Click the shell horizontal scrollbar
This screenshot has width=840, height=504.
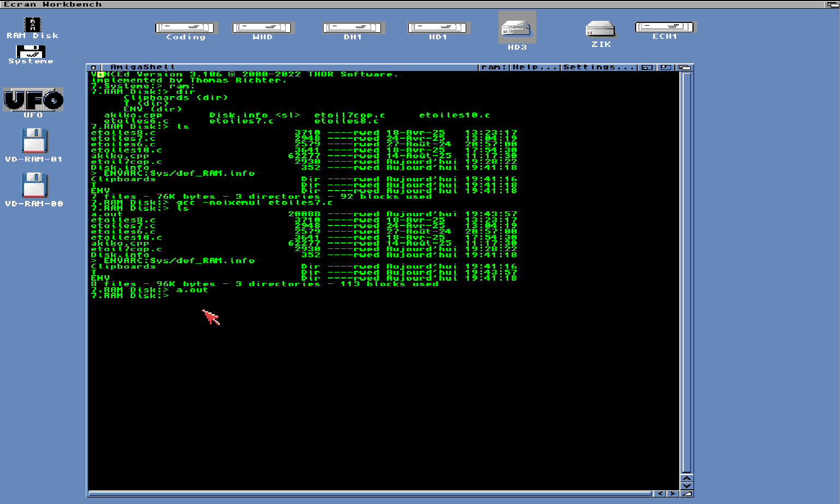[370, 494]
